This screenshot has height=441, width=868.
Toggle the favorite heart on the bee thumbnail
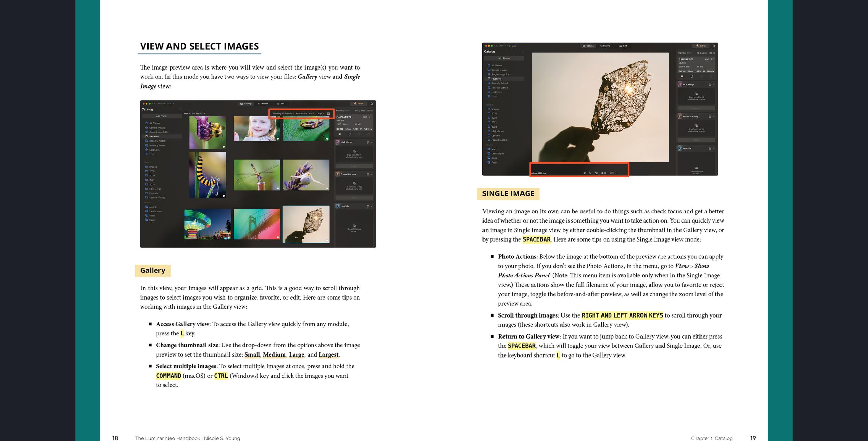tap(224, 147)
